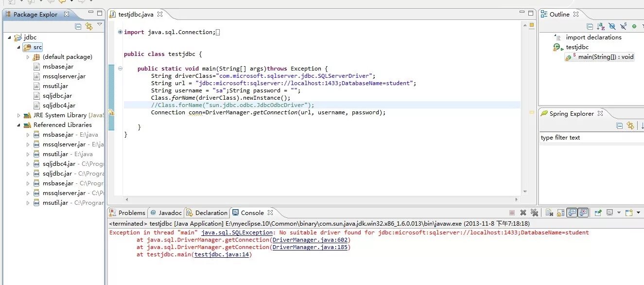Collapse all in Package Explorer toolbar
Image resolution: width=644 pixels, height=285 pixels.
point(78,26)
